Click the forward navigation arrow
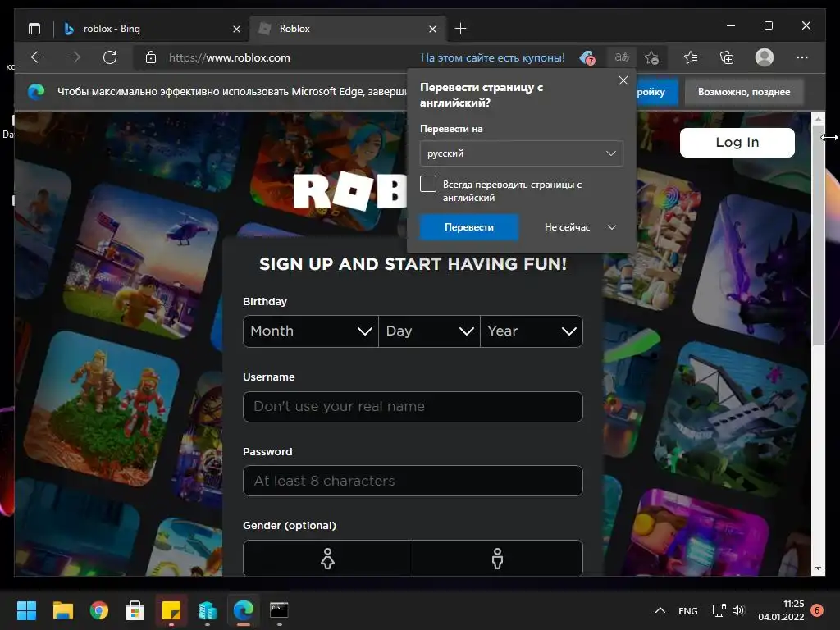The height and width of the screenshot is (630, 840). pos(74,57)
